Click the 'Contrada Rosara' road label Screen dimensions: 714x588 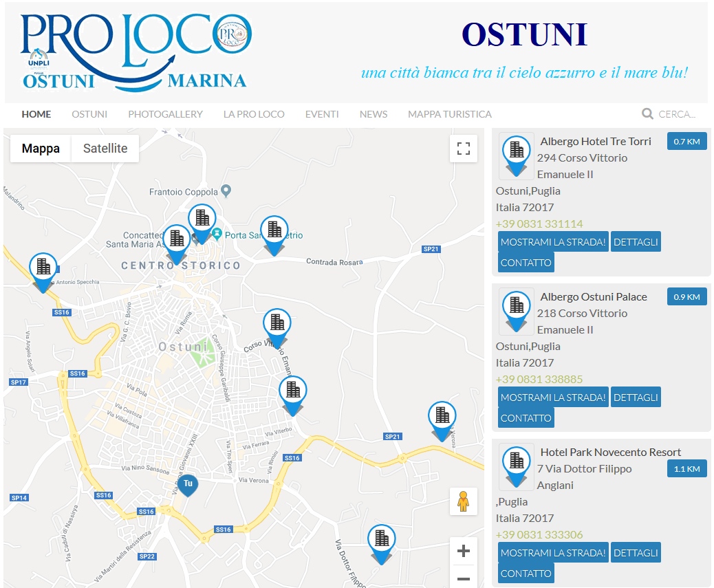click(x=335, y=262)
